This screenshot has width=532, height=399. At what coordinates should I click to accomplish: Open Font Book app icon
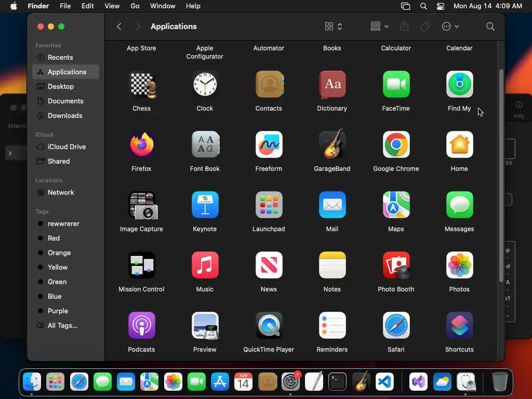(205, 144)
